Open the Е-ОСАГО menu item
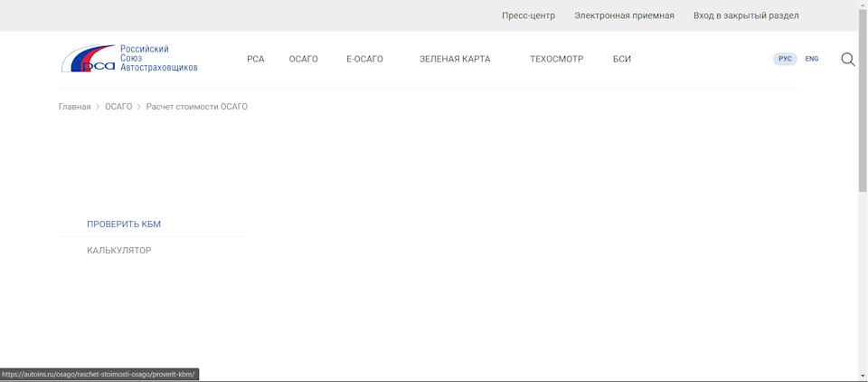This screenshot has height=382, width=868. (x=364, y=60)
